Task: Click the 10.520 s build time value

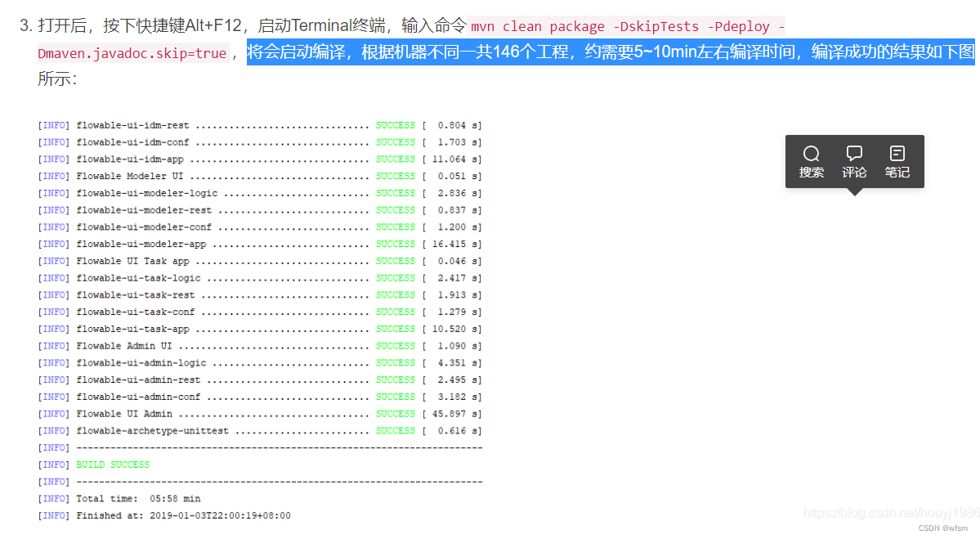Action: pyautogui.click(x=455, y=329)
